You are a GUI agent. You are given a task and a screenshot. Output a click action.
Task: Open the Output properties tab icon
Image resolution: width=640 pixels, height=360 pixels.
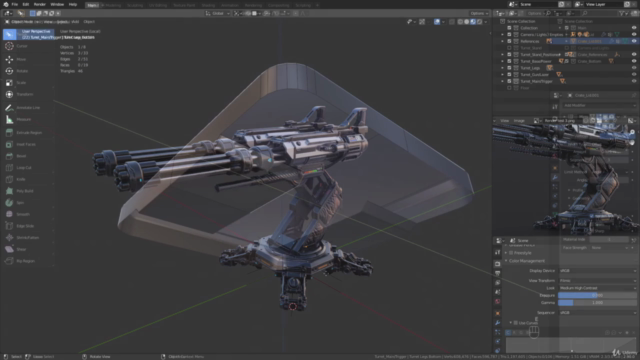coord(498,273)
